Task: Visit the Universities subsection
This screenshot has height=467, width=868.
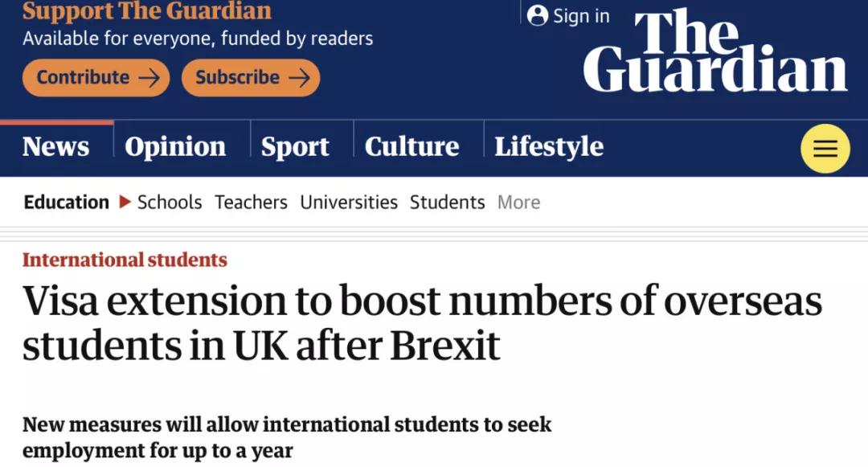Action: tap(349, 202)
